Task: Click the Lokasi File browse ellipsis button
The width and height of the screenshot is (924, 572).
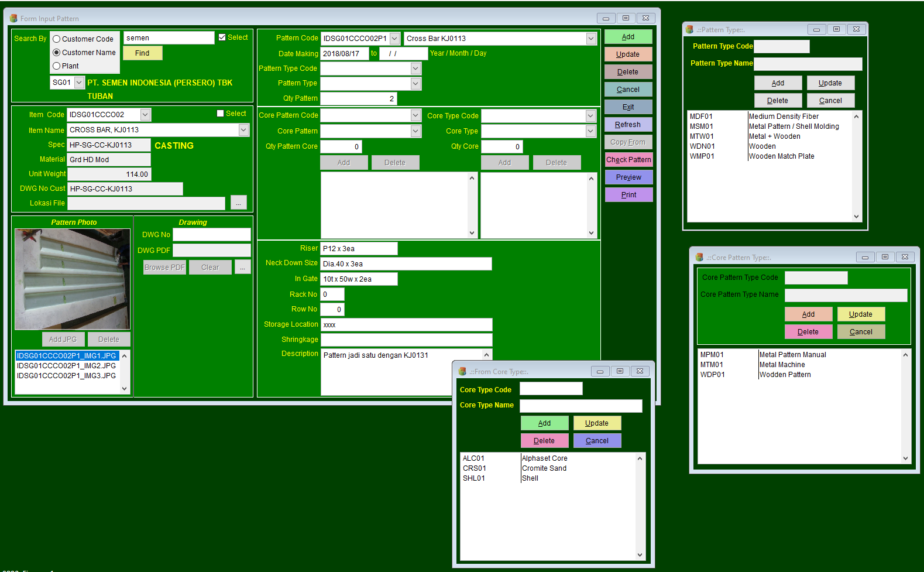Action: (238, 203)
